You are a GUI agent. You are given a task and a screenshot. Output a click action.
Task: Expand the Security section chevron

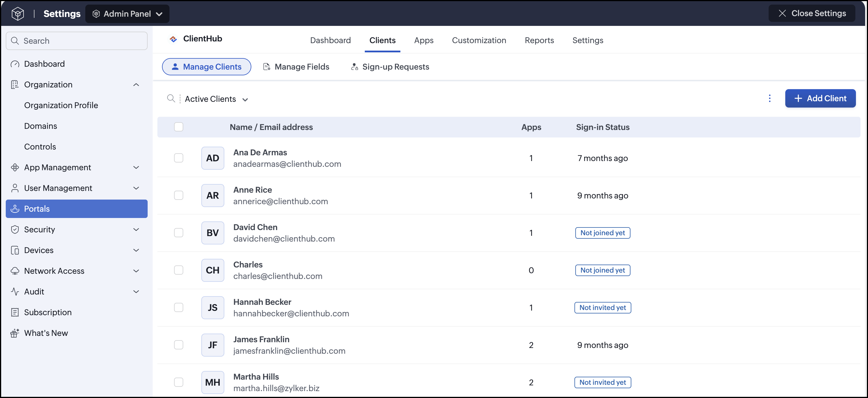pos(136,230)
